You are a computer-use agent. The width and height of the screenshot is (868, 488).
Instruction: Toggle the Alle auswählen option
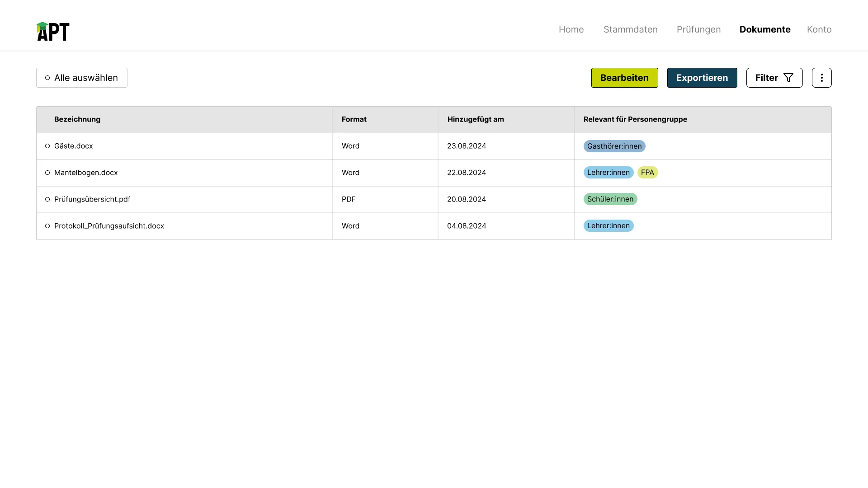click(x=82, y=78)
